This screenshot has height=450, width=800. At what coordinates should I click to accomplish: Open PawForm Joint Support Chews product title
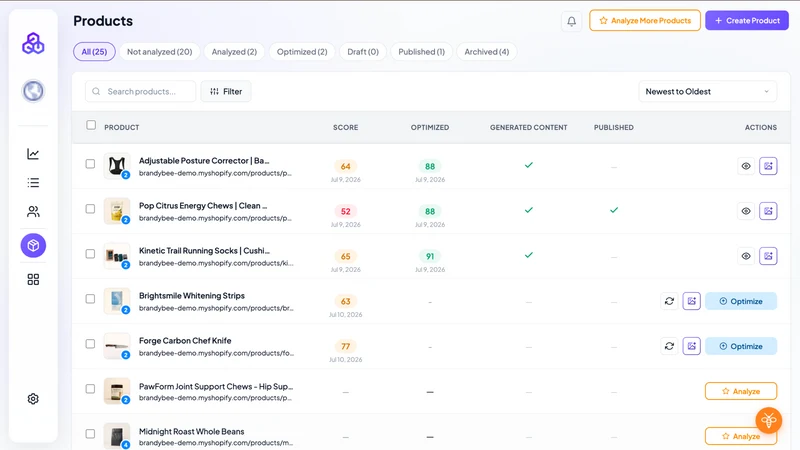pyautogui.click(x=216, y=386)
